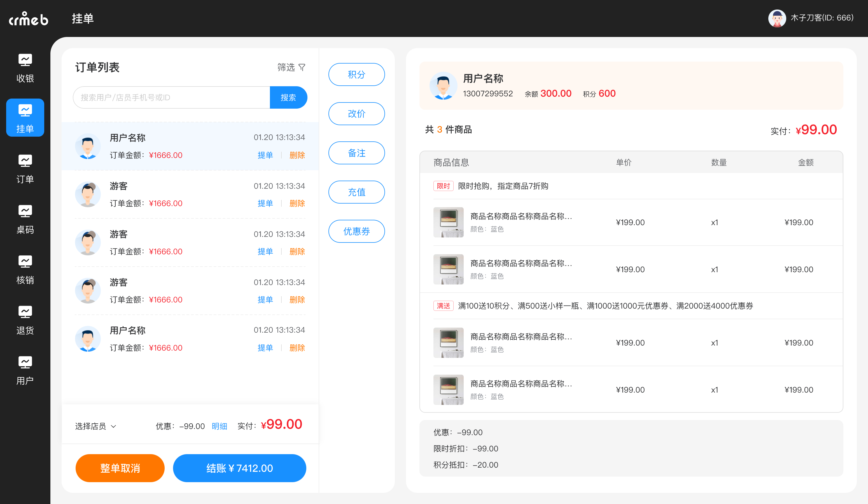This screenshot has height=504, width=868.
Task: Click the 优惠券 coupon button
Action: (356, 231)
